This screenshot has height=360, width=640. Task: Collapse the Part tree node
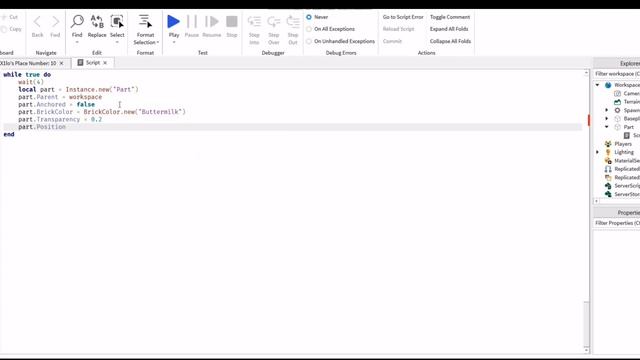pyautogui.click(x=607, y=127)
